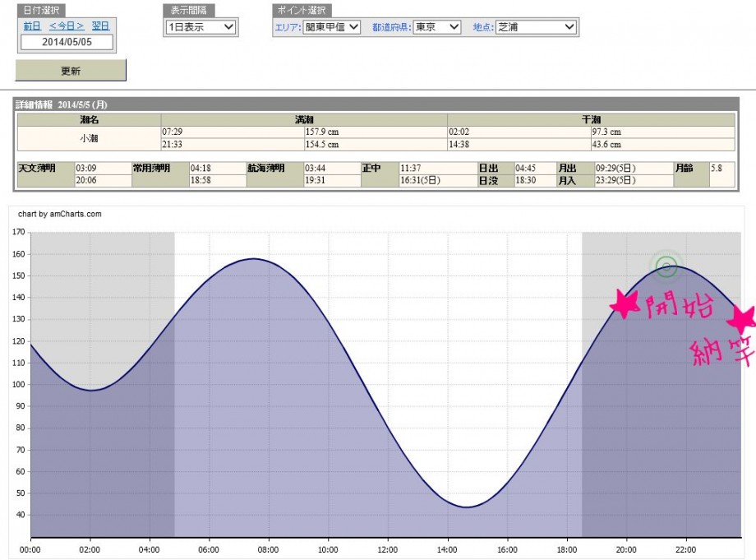Click the 月齢 value 5.8
Image resolution: width=756 pixels, height=560 pixels.
tap(717, 169)
